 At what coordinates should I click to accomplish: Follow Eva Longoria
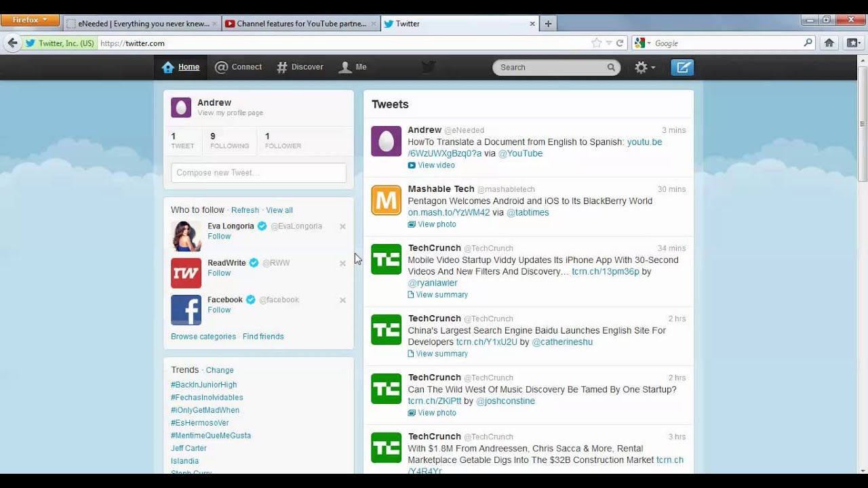(219, 237)
